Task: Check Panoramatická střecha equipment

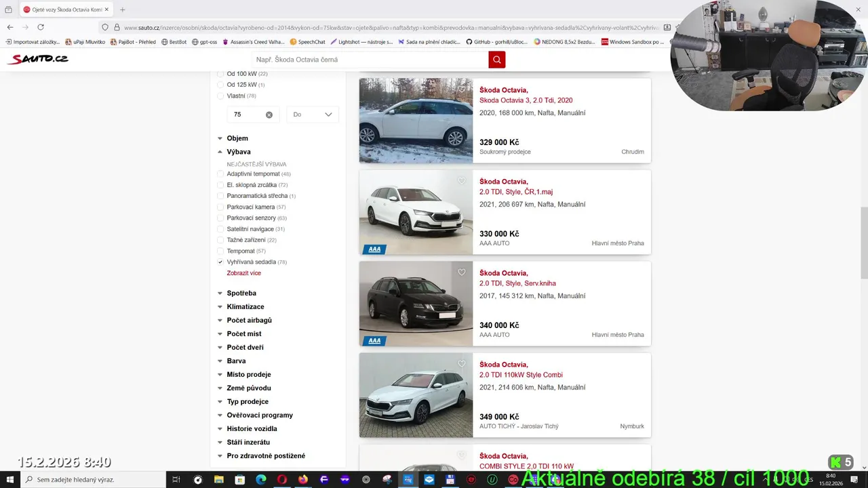Action: [x=220, y=196]
